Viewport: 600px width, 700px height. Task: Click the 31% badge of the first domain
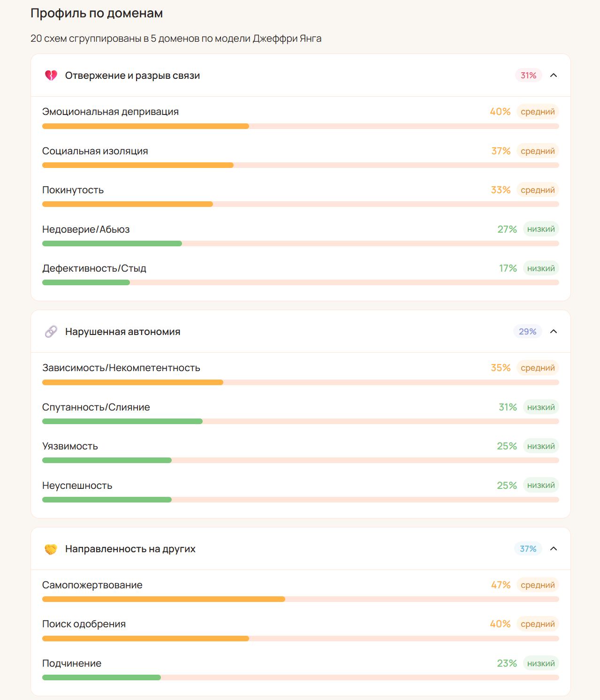coord(528,75)
